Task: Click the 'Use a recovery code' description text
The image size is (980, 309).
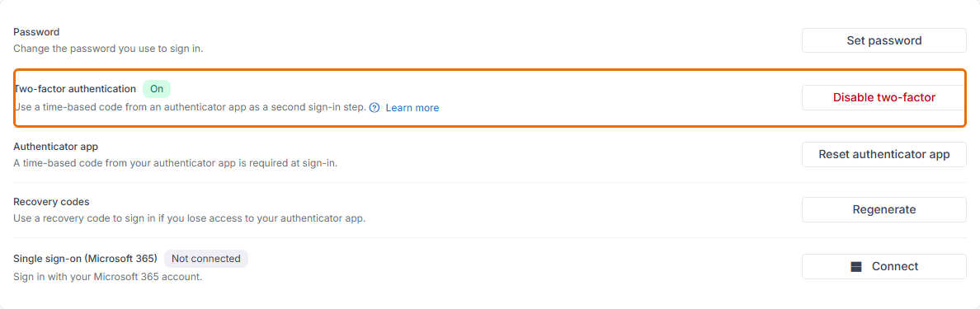Action: [x=190, y=218]
